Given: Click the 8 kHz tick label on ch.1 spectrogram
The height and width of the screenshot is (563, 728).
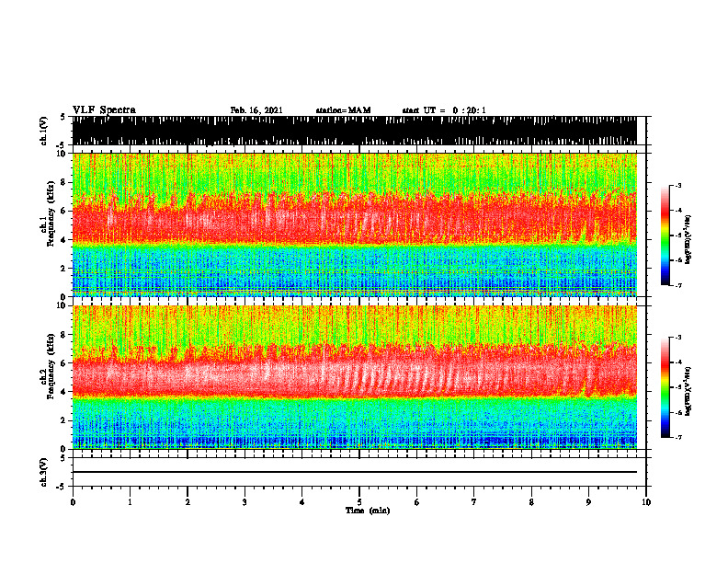Looking at the screenshot, I should tap(63, 182).
